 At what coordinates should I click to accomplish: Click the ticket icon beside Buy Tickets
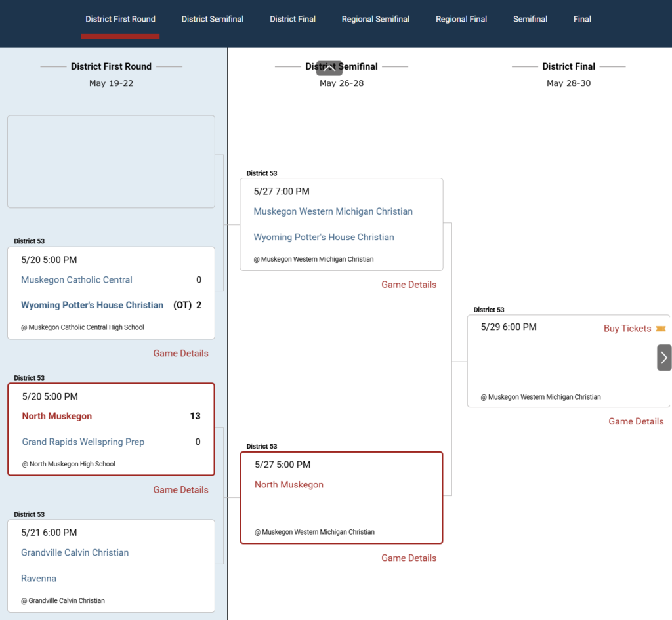(660, 329)
